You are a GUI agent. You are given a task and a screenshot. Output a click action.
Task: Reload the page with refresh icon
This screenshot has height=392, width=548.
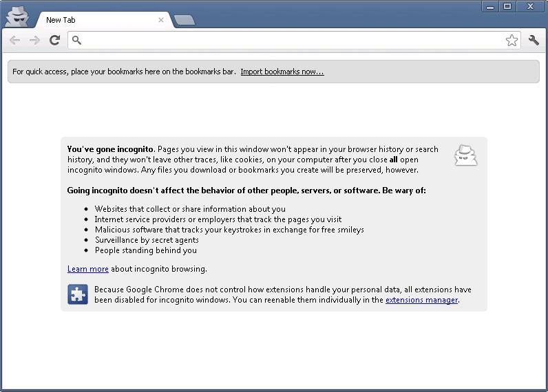click(x=55, y=40)
